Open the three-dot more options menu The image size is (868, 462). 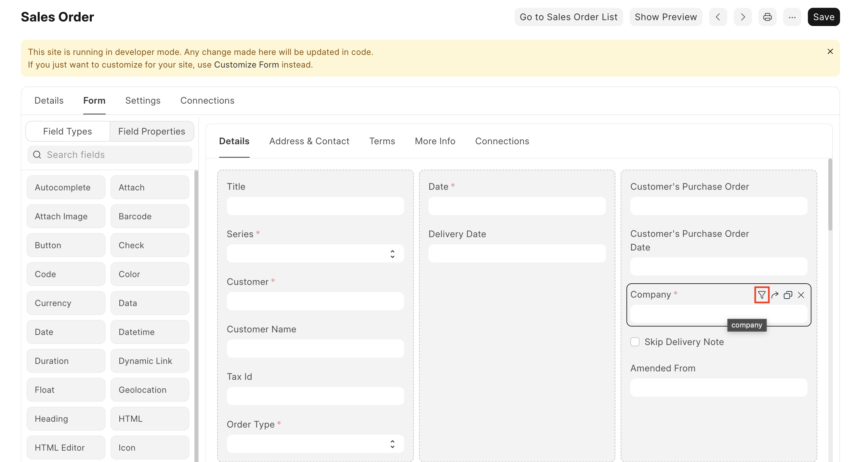[792, 17]
